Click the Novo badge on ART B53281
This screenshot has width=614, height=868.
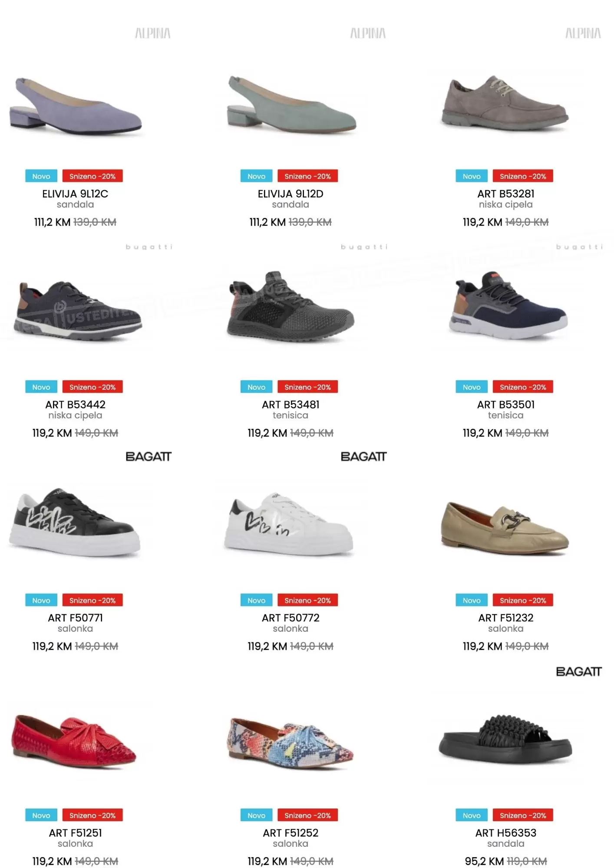pos(472,176)
